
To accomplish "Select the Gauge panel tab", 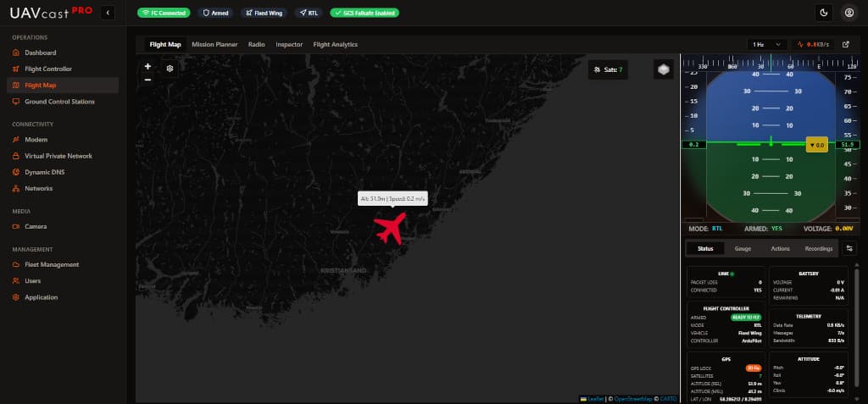I will [x=743, y=248].
